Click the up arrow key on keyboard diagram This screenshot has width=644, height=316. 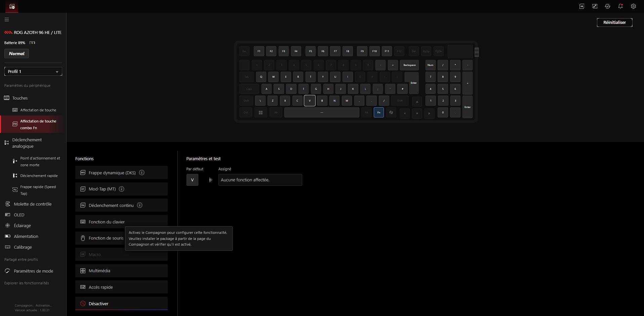tap(417, 102)
